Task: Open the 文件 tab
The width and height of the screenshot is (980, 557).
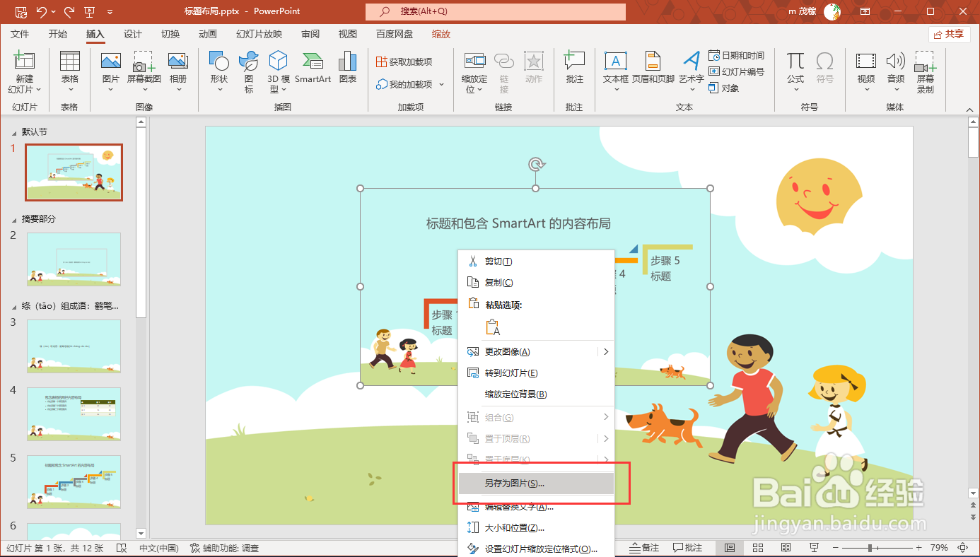Action: click(20, 34)
